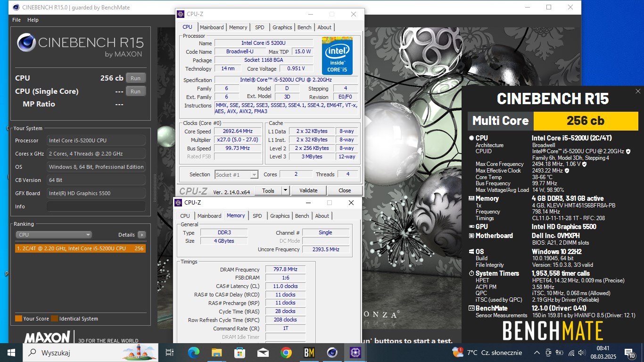Open the File menu in Cinebench
The image size is (644, 362).
coord(17,20)
